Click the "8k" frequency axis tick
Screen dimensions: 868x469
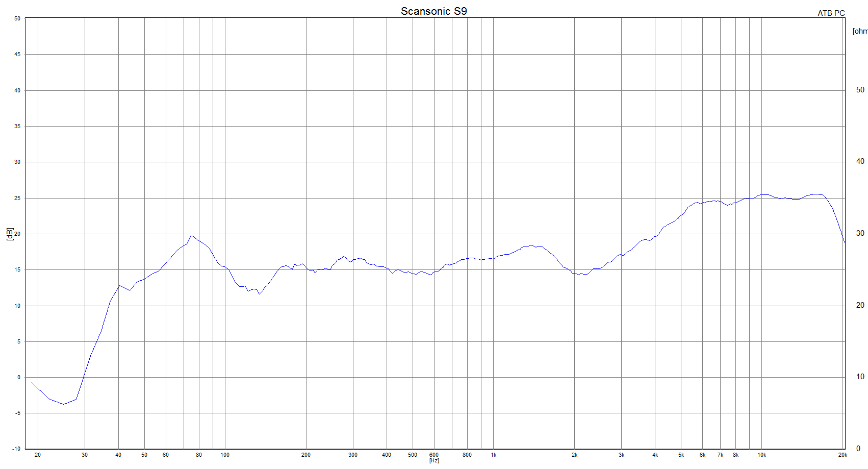coord(735,455)
